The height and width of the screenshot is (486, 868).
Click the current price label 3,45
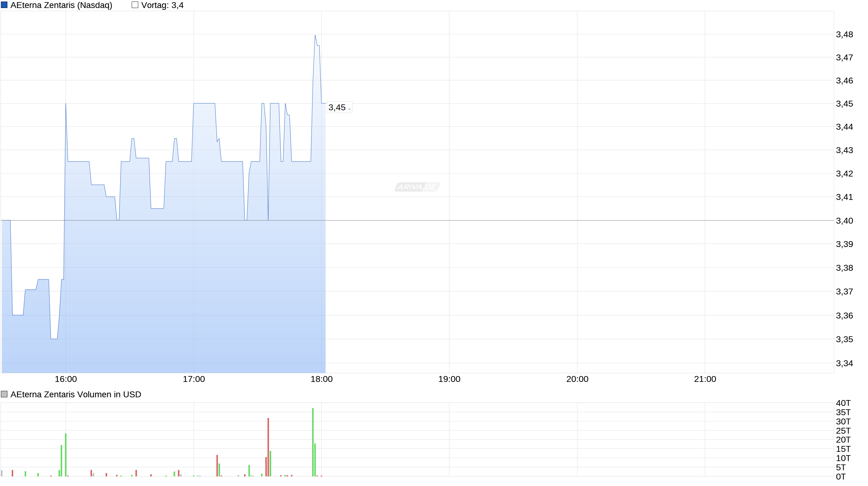click(x=337, y=107)
